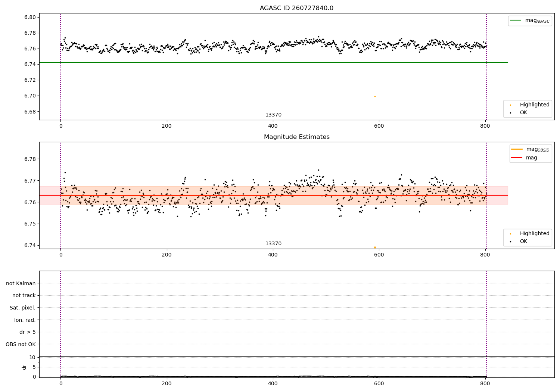Viewport: 560px width, 392px height.
Task: Click the "13370" label in the Magnitude Estimates plot
Action: pos(273,244)
